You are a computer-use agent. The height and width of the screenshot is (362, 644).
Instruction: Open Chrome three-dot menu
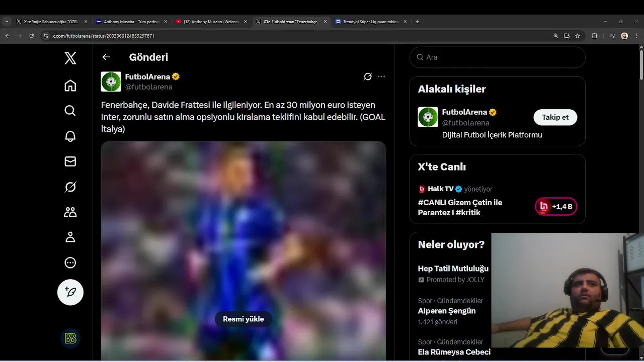point(636,36)
